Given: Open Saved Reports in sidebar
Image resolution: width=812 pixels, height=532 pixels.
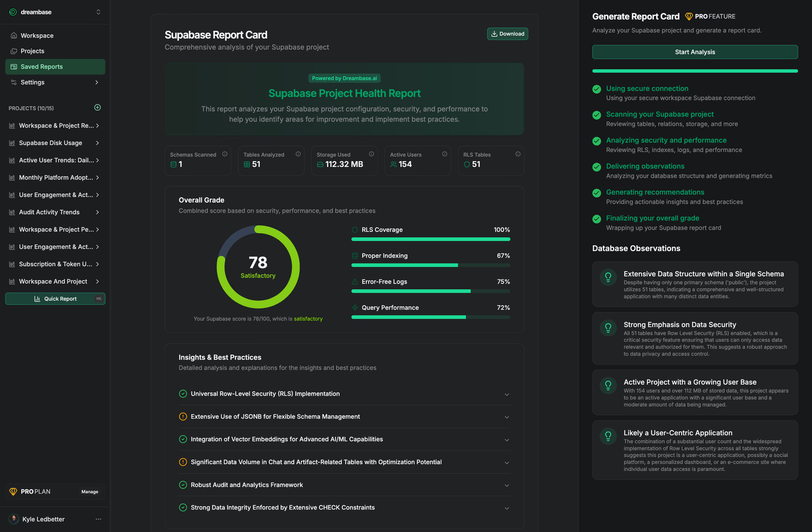Looking at the screenshot, I should pyautogui.click(x=42, y=67).
